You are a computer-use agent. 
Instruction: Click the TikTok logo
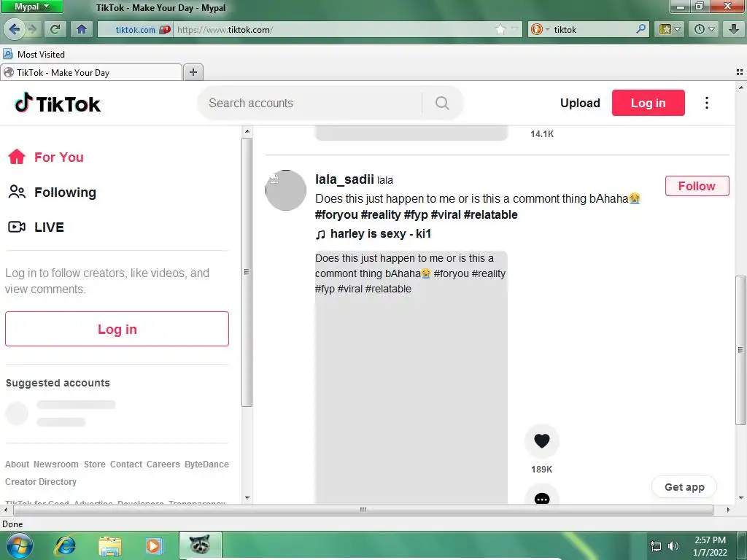pyautogui.click(x=58, y=103)
